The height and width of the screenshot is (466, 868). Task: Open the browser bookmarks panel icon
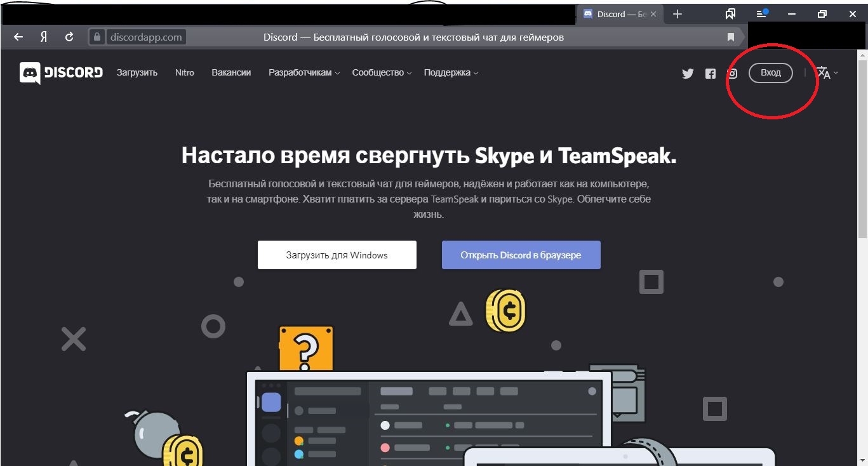pyautogui.click(x=730, y=14)
